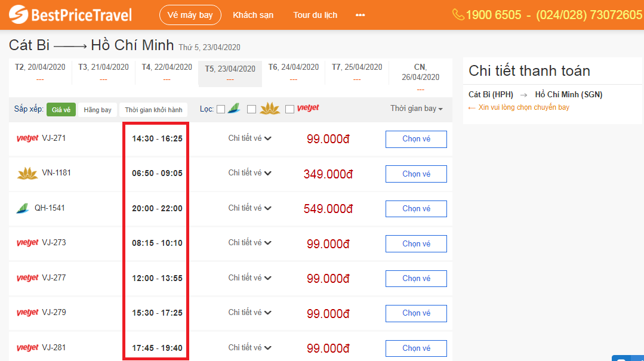Tick the Bamboo Airways filter checkbox
This screenshot has width=644, height=361.
click(221, 109)
